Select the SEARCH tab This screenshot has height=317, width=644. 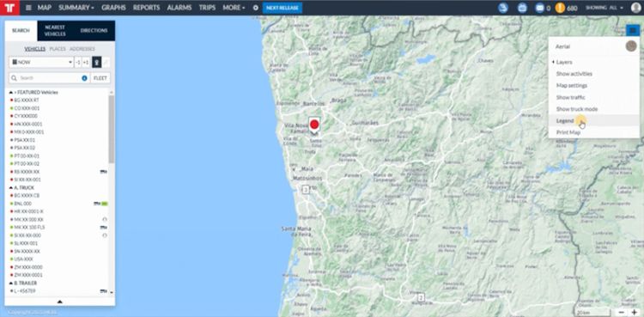click(21, 31)
